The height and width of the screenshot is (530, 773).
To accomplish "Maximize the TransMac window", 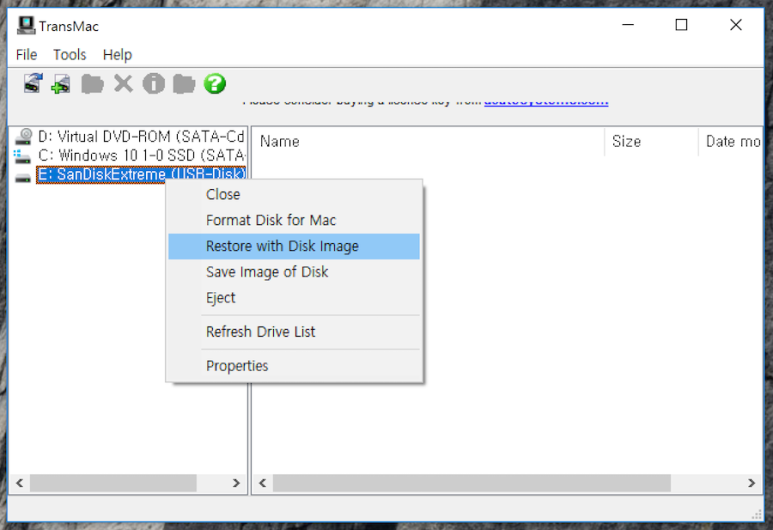I will click(681, 25).
